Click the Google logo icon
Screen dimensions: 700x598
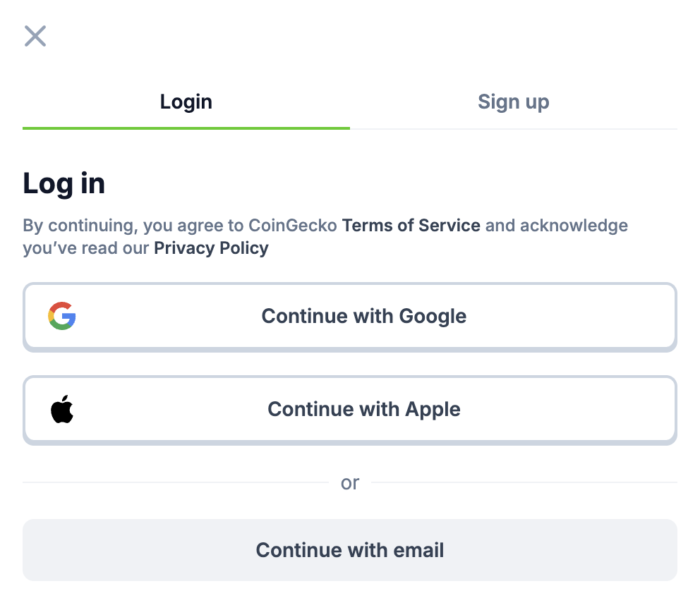click(x=62, y=316)
